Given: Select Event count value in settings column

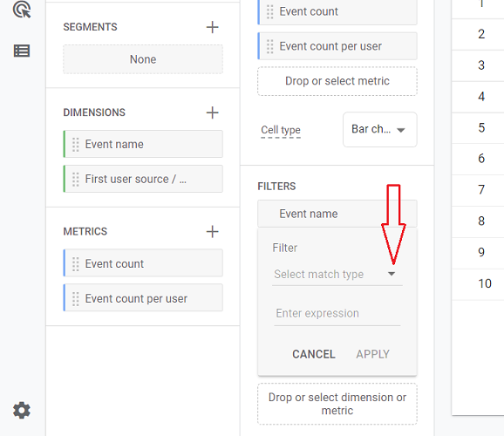Looking at the screenshot, I should click(337, 12).
